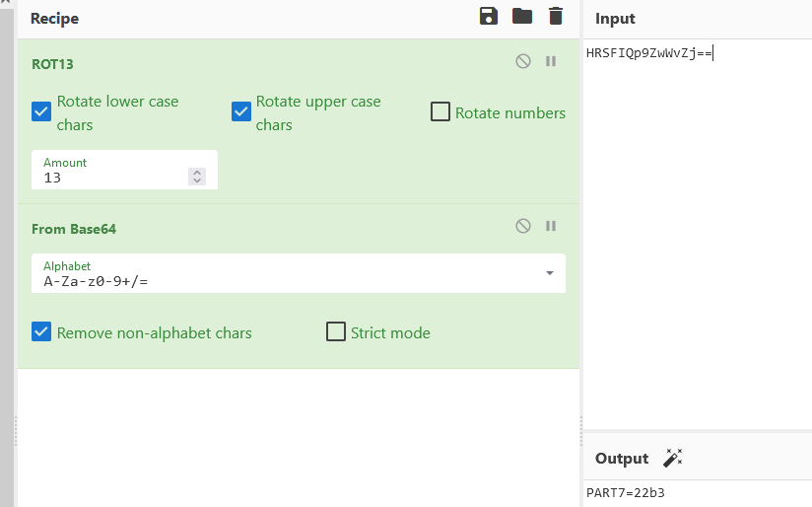
Task: Enable the Rotate numbers checkbox
Action: point(440,111)
